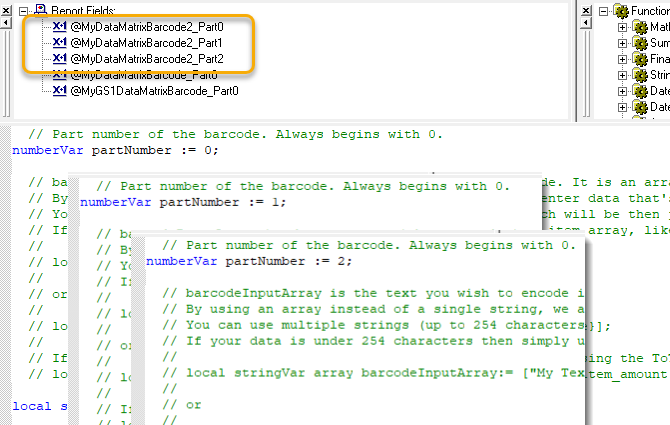
Task: Select the Functions root label
Action: (x=650, y=11)
